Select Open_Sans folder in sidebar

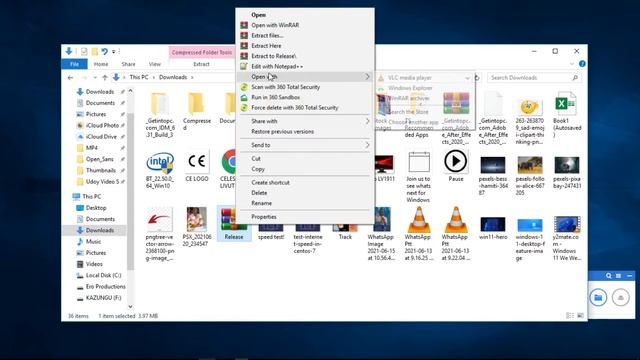(99, 159)
